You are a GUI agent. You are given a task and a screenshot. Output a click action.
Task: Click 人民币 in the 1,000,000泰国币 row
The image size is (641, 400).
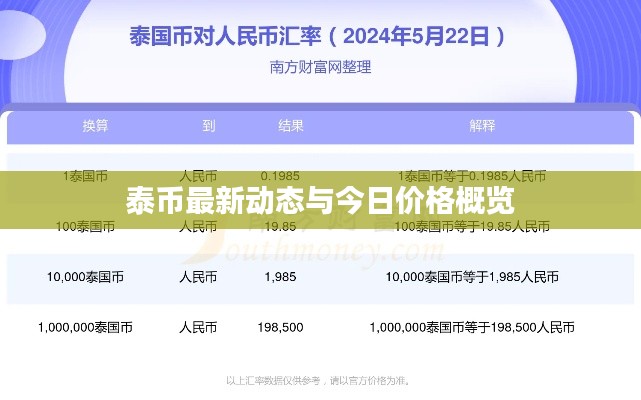click(x=198, y=327)
